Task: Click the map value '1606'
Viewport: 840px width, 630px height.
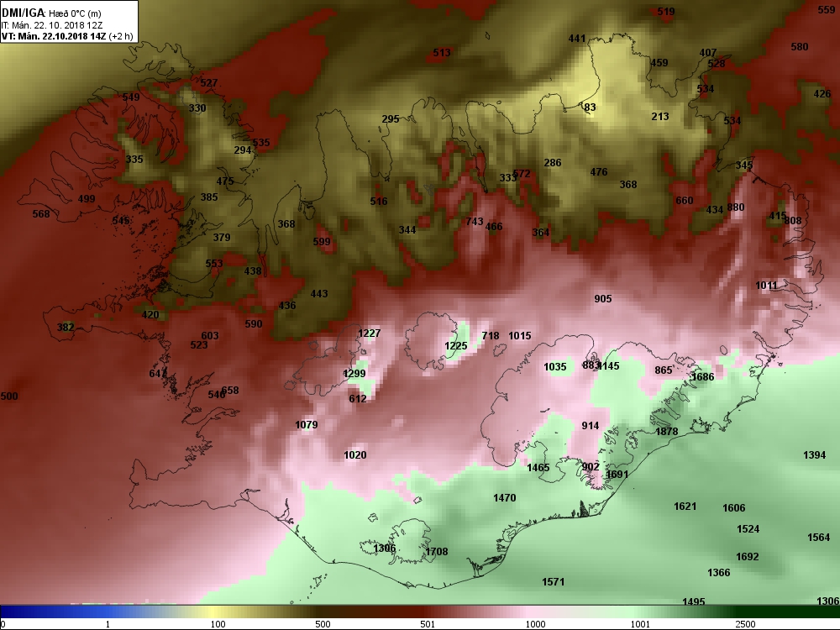Action: (x=734, y=508)
